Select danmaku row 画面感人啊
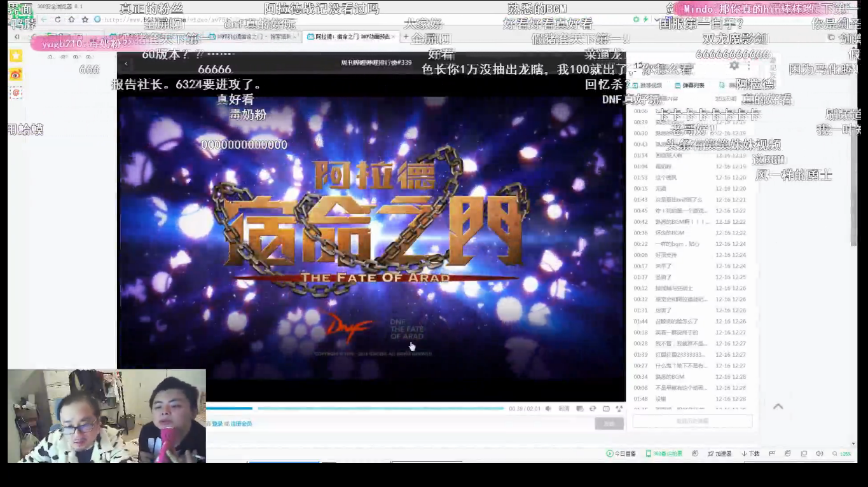The width and height of the screenshot is (868, 487). [692, 156]
